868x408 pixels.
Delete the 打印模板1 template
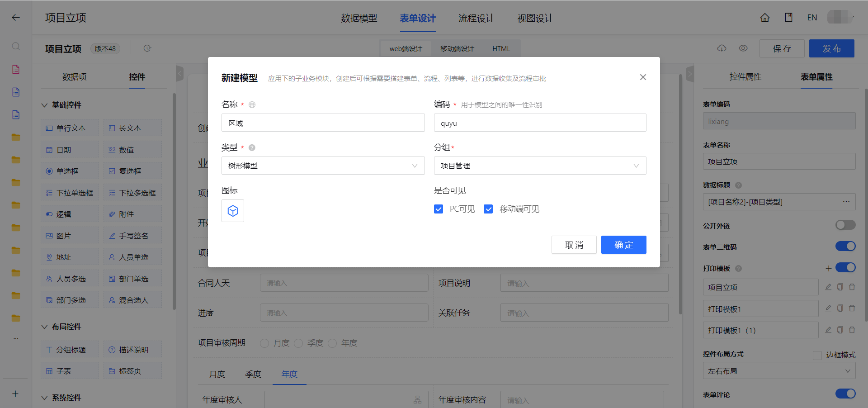(x=852, y=308)
